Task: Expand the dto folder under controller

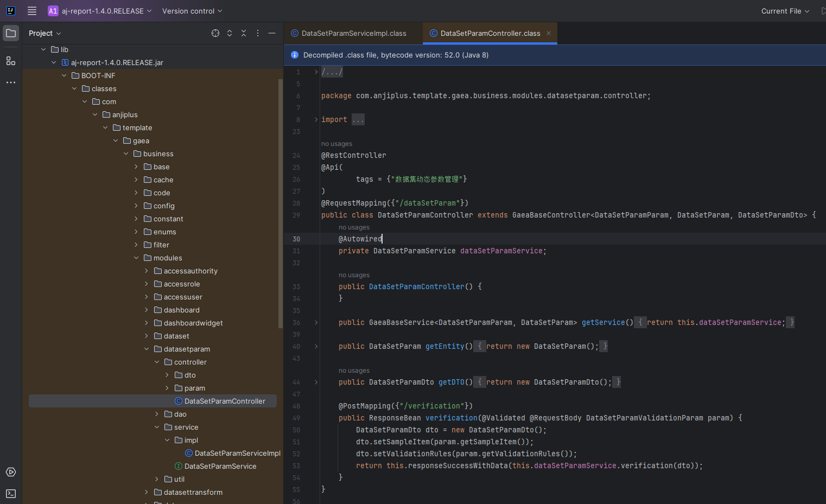Action: (167, 375)
